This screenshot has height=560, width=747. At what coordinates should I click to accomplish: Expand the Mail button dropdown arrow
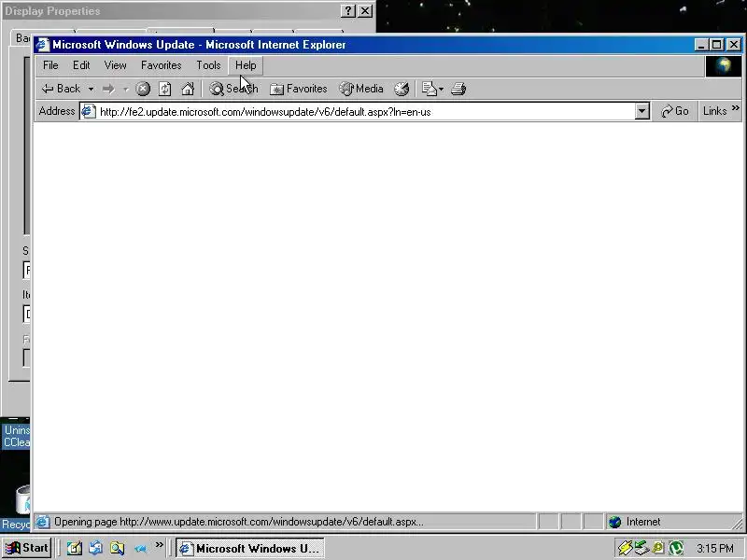[x=441, y=89]
